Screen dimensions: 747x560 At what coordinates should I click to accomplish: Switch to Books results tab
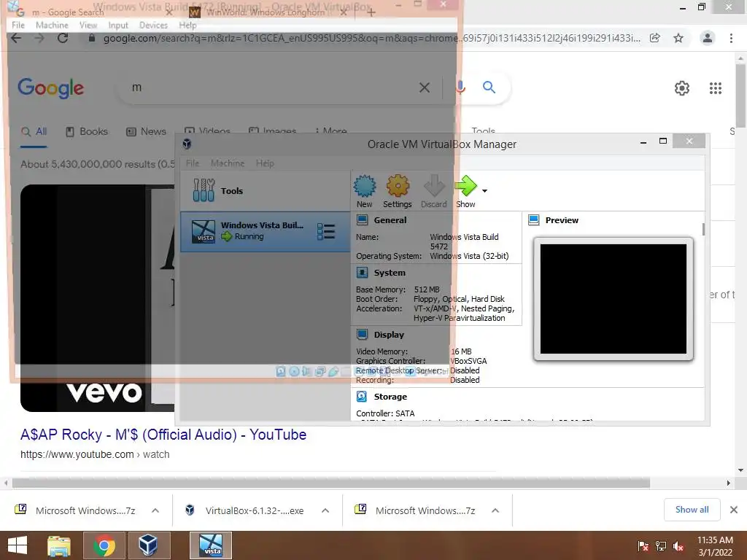[87, 131]
